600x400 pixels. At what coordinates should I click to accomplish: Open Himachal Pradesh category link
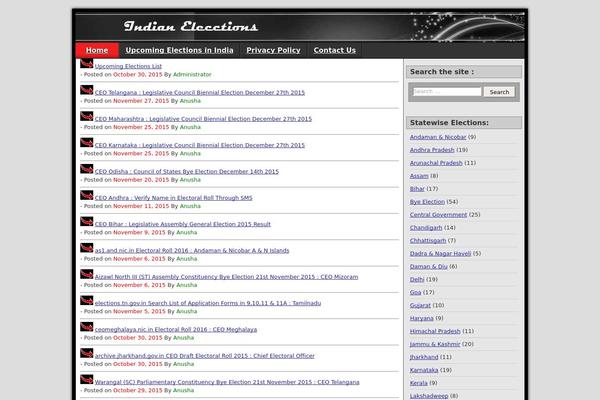(x=435, y=331)
